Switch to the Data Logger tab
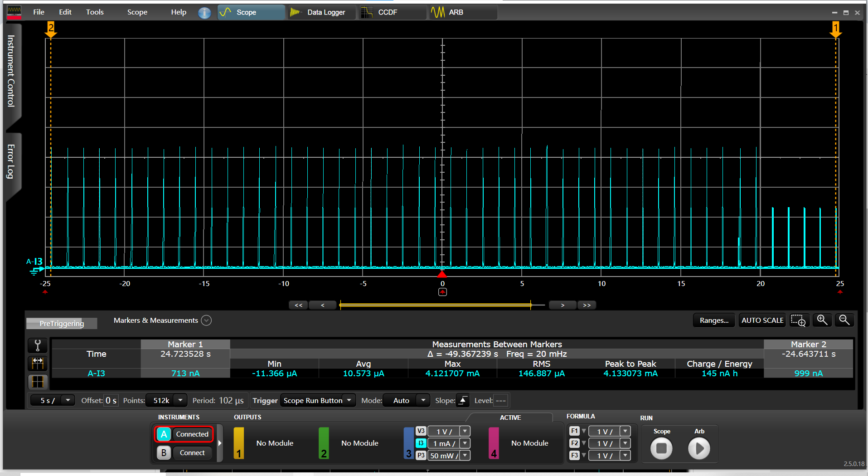The image size is (868, 476). click(x=322, y=12)
